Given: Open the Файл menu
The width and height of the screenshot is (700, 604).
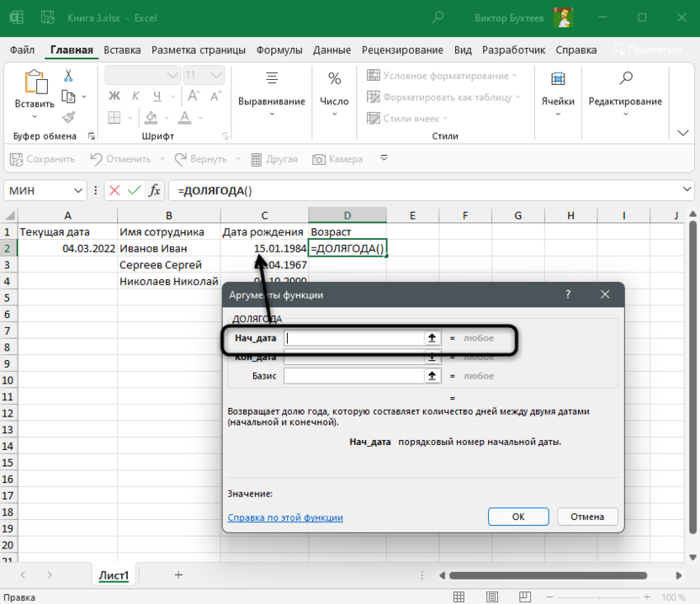Looking at the screenshot, I should click(23, 50).
